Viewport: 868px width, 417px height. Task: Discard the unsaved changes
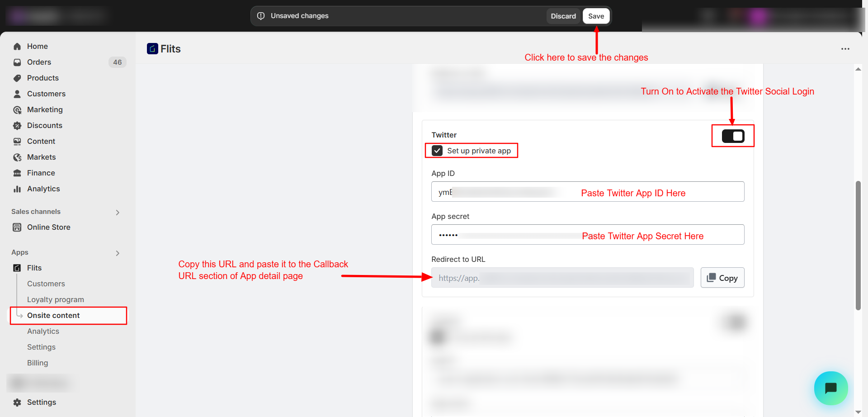pyautogui.click(x=563, y=16)
